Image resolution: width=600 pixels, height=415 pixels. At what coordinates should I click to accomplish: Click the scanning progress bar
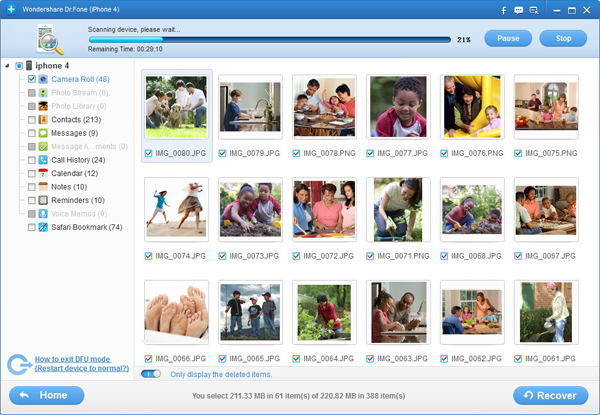point(268,40)
